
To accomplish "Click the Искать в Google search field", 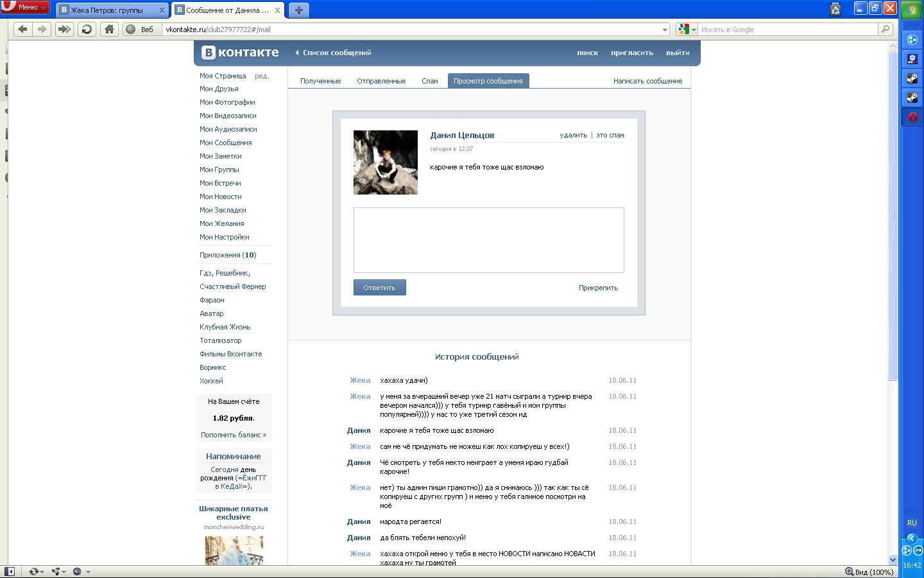I will [789, 30].
